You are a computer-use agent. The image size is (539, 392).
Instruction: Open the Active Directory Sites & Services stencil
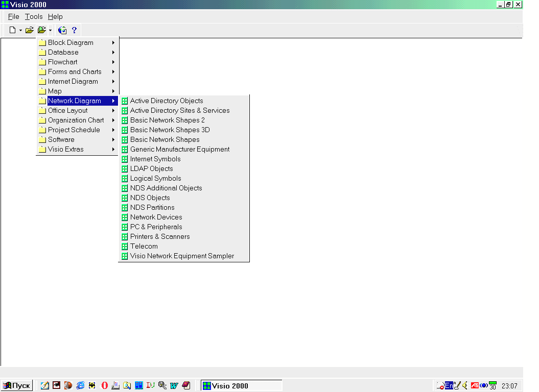click(x=183, y=110)
